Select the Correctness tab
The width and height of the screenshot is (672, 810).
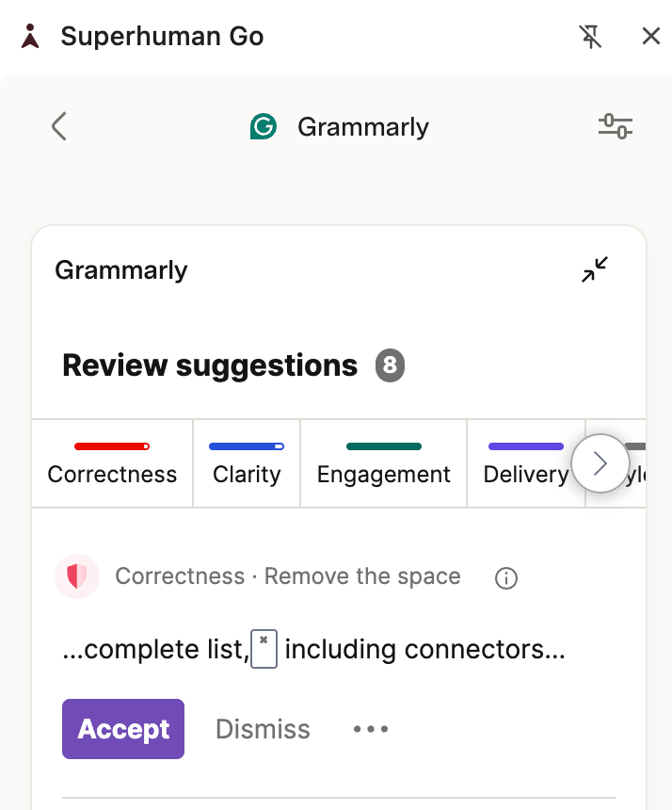[x=112, y=463]
